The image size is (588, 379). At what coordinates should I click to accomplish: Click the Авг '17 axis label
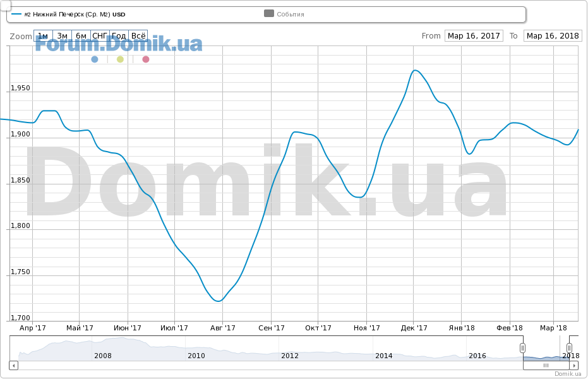tap(223, 328)
